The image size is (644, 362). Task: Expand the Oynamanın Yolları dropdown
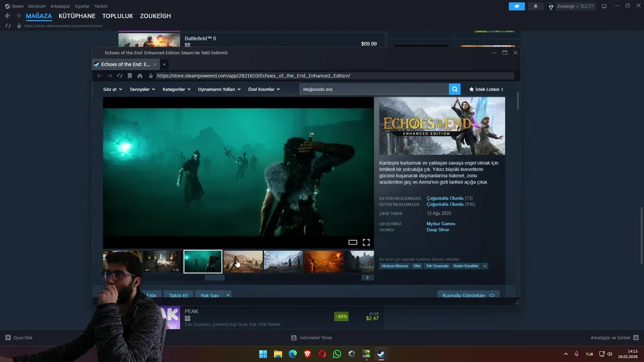pos(219,89)
